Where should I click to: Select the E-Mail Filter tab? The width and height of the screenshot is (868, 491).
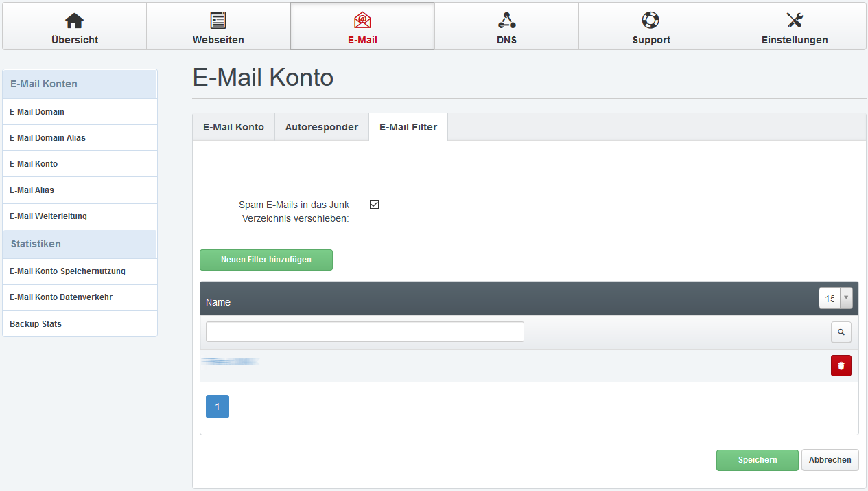tap(408, 127)
